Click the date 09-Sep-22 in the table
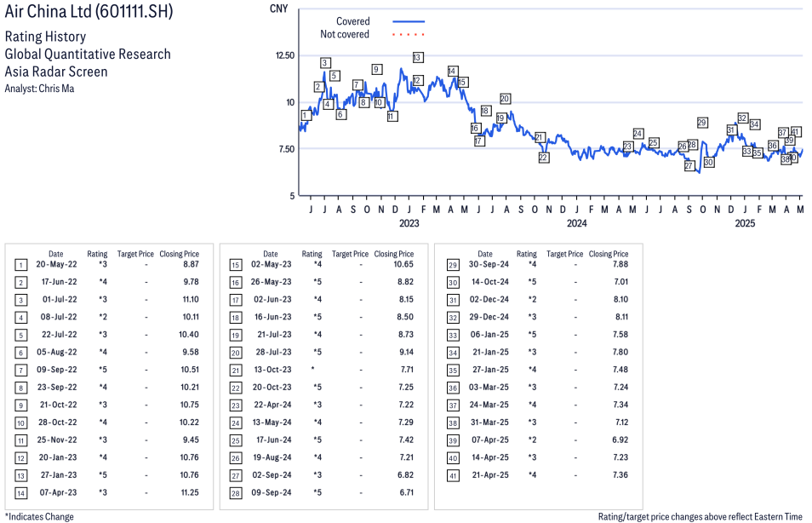812x523 pixels. coord(56,370)
